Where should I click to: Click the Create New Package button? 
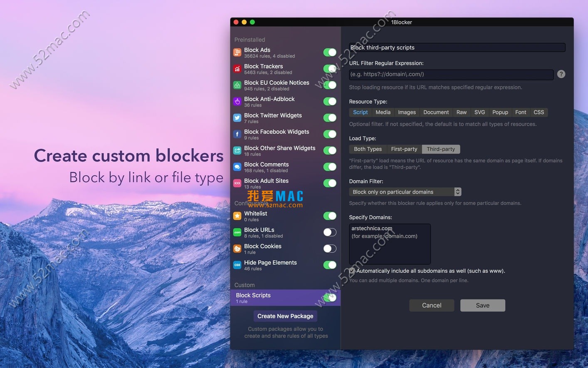click(285, 316)
